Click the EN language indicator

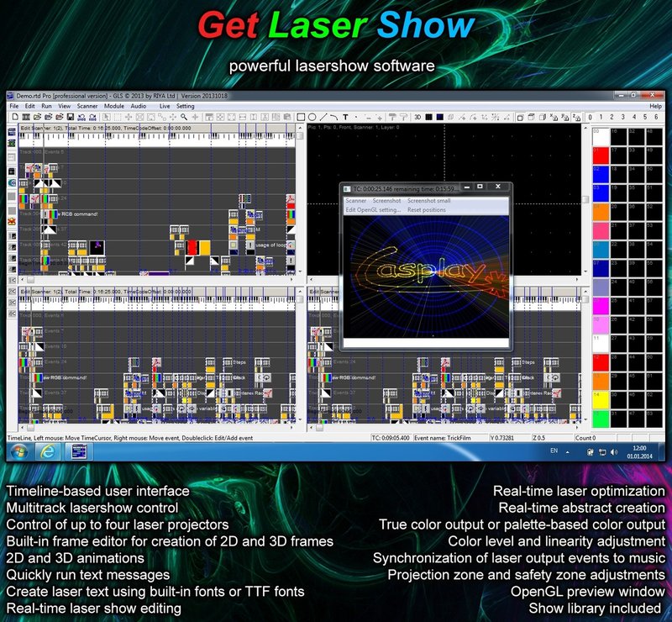click(554, 451)
